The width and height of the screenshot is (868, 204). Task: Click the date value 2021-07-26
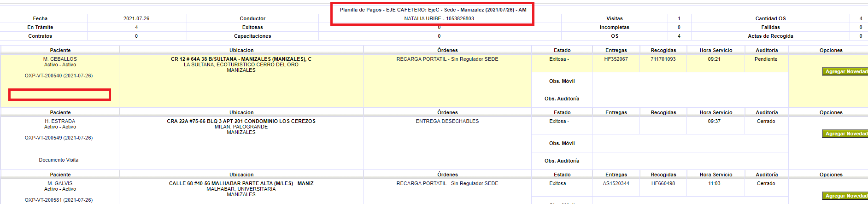coord(136,18)
